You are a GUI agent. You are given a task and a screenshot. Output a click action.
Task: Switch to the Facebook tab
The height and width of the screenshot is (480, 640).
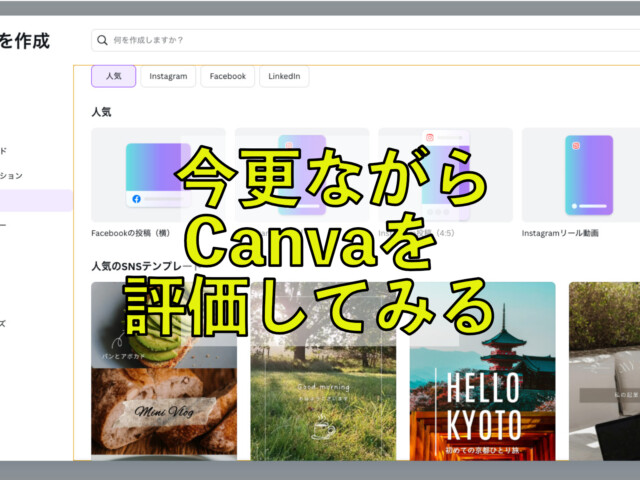(x=228, y=76)
